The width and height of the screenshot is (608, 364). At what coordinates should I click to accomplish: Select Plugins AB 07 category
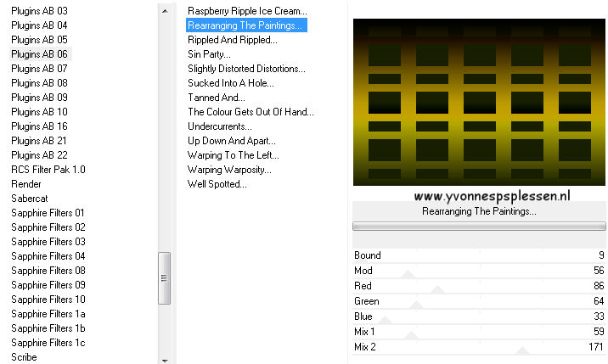39,69
